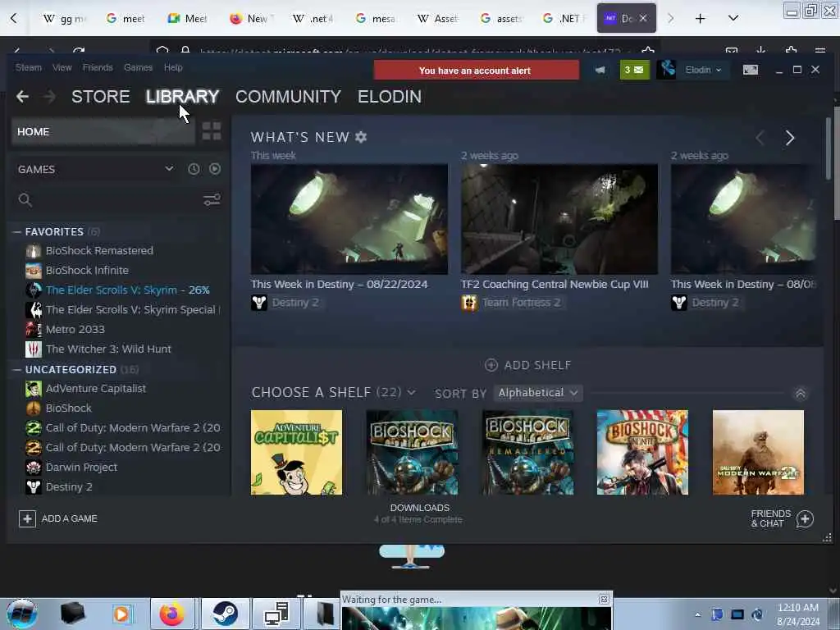Open the View menu
Viewport: 840px width, 630px height.
click(62, 67)
